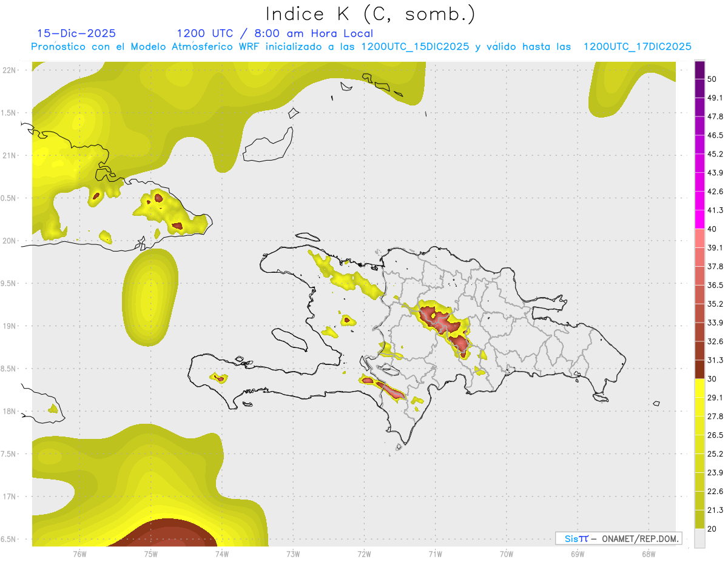The height and width of the screenshot is (562, 728).
Task: Click the "71W" longitude axis label
Action: pyautogui.click(x=435, y=554)
